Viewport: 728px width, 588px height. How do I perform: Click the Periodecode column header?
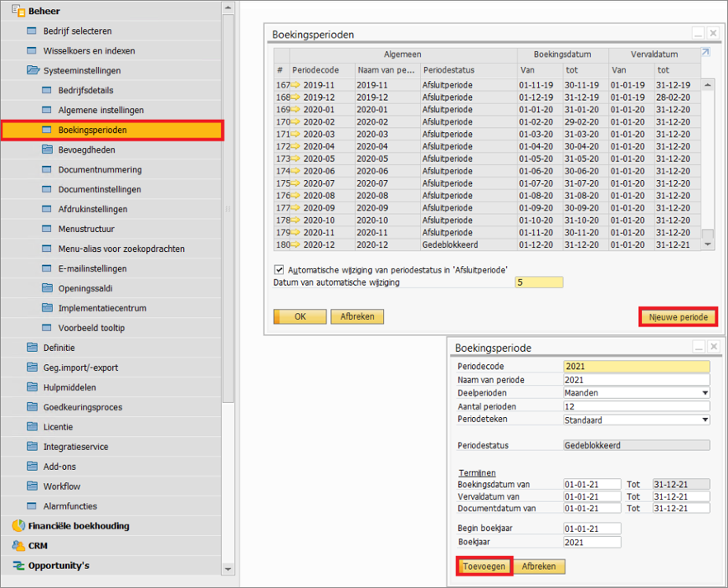[322, 70]
